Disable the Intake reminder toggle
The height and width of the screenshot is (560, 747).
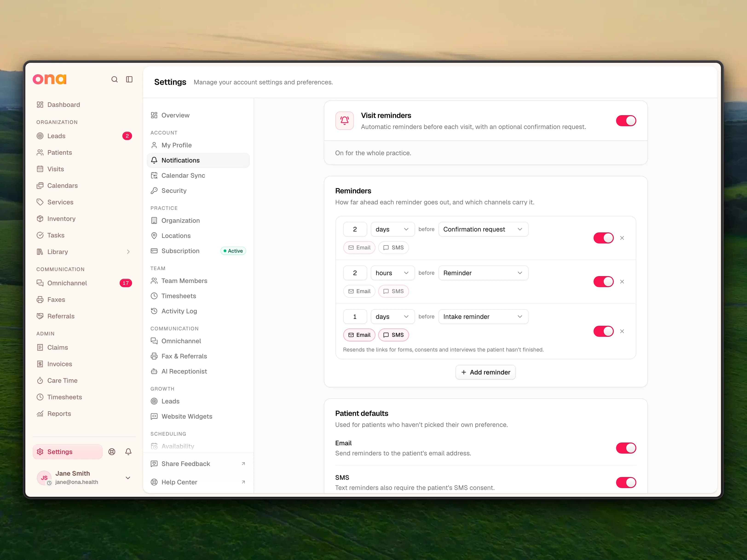click(x=603, y=331)
